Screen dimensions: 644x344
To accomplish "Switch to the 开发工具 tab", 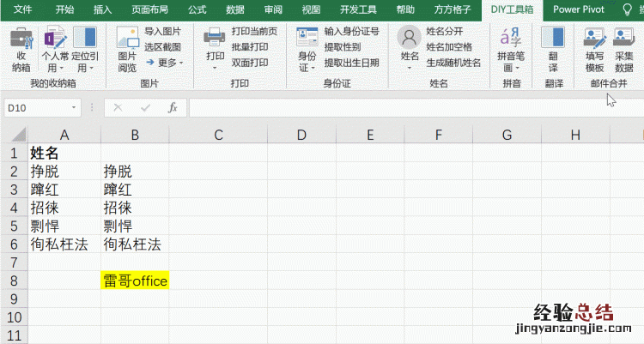I will [358, 9].
